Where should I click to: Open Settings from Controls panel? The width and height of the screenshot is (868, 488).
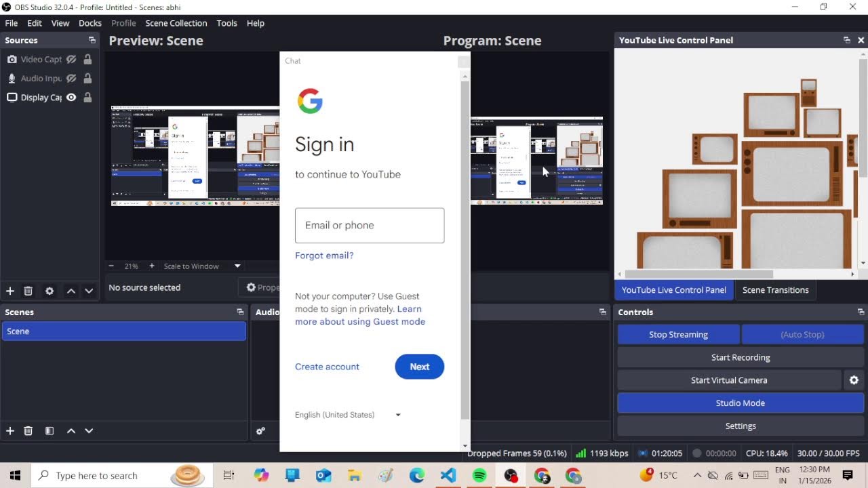tap(741, 426)
